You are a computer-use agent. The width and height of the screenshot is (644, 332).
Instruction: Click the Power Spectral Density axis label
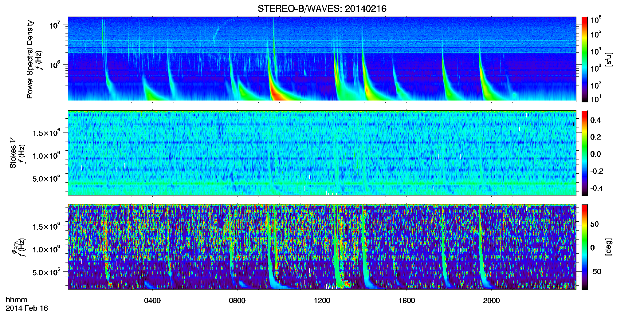pos(30,59)
